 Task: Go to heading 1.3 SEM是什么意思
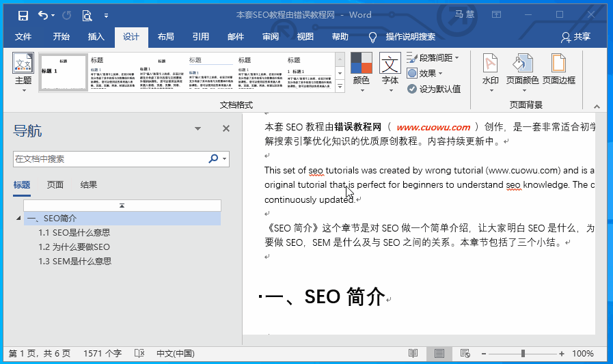coord(75,262)
